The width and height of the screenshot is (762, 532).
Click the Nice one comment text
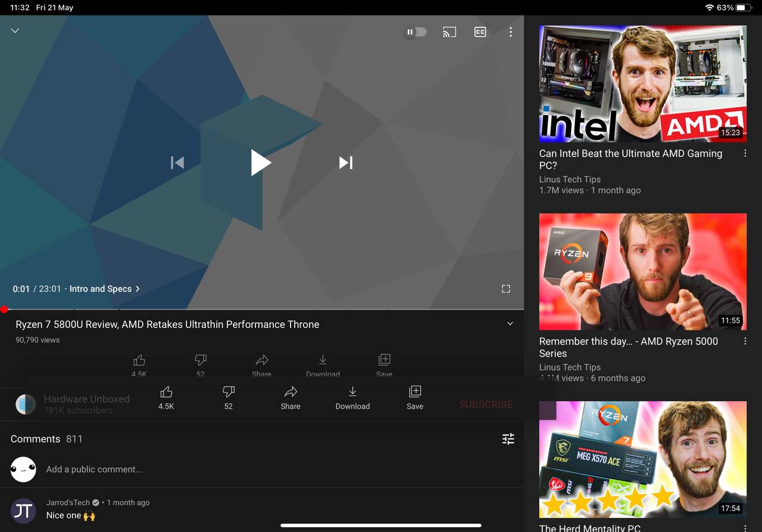click(x=71, y=515)
